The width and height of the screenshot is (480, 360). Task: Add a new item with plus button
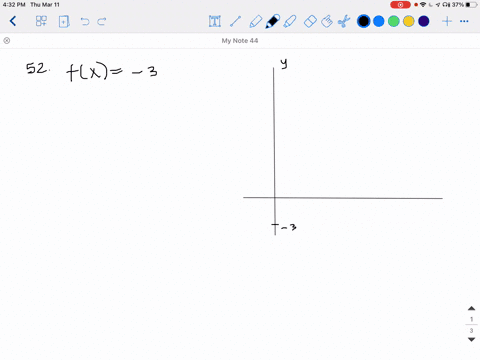pos(447,21)
